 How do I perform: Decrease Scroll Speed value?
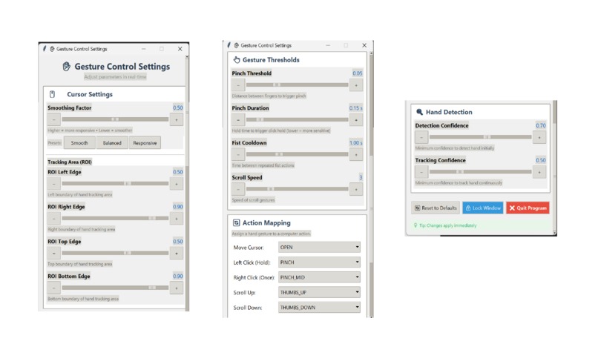click(x=238, y=190)
